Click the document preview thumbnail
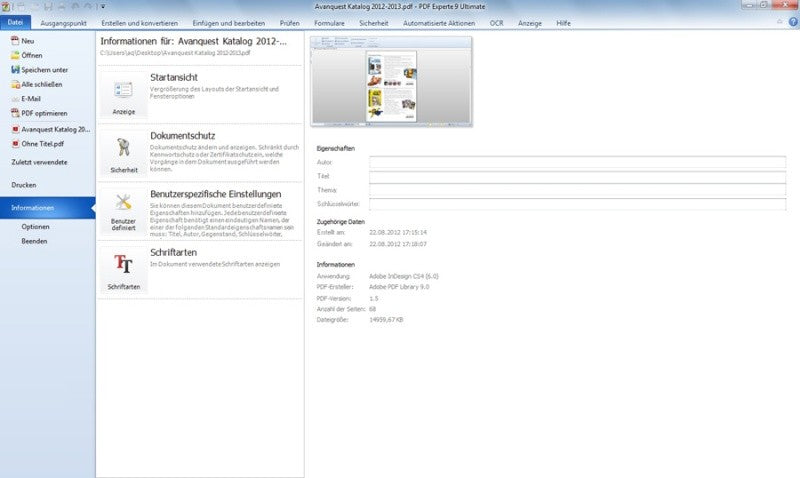 (391, 81)
